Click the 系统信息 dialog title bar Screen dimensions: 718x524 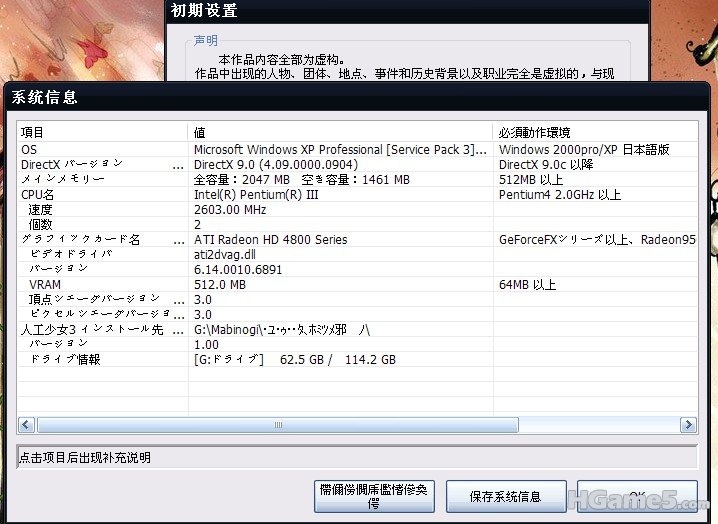coord(357,97)
